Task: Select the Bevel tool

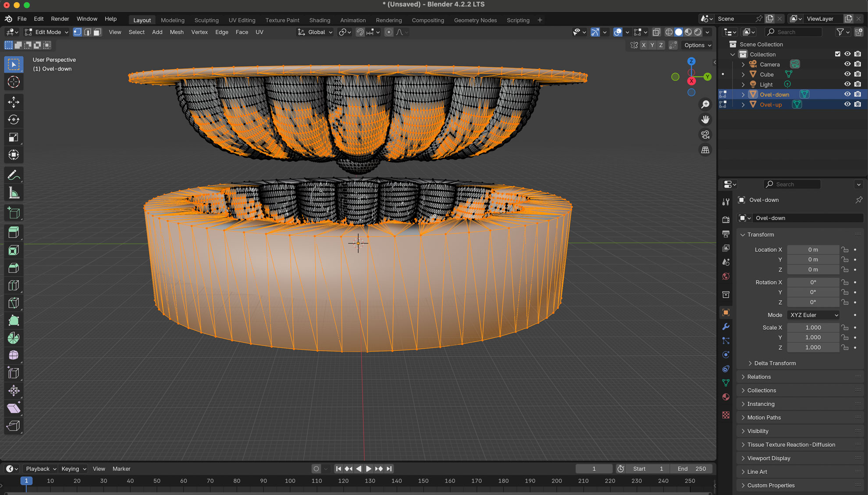Action: (14, 268)
